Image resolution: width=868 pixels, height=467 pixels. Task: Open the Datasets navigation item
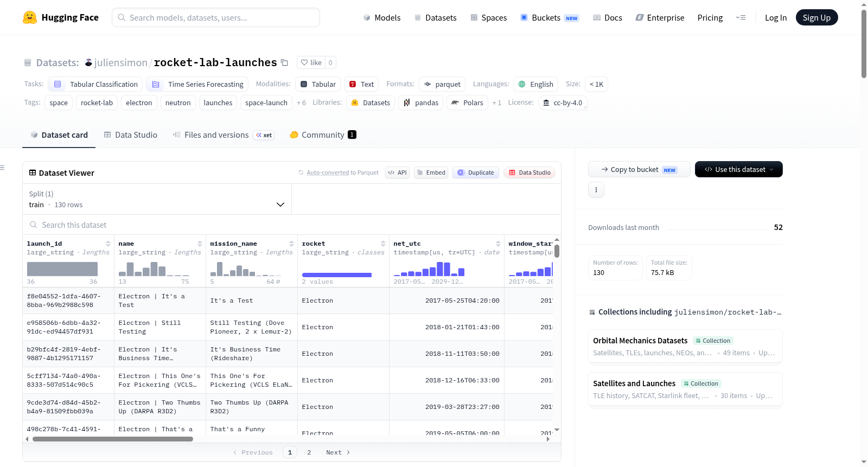click(436, 18)
